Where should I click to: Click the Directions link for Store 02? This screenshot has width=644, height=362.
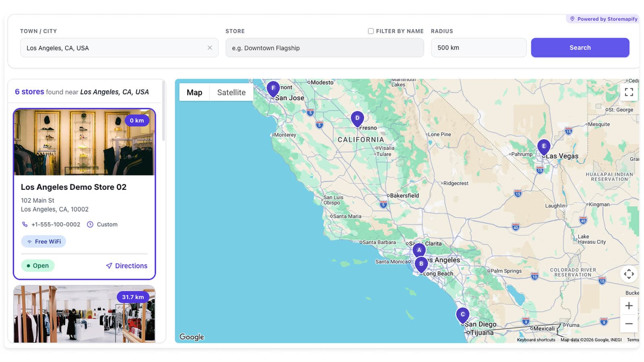(127, 265)
